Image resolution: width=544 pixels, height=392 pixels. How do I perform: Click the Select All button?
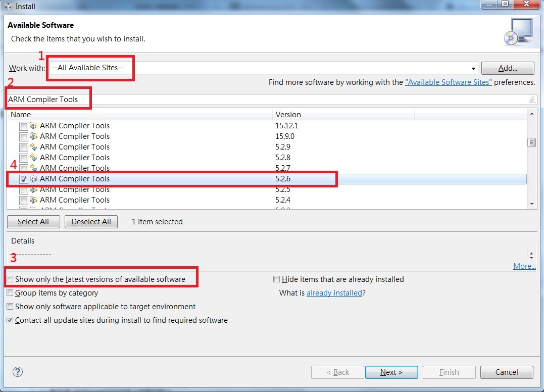coord(33,222)
